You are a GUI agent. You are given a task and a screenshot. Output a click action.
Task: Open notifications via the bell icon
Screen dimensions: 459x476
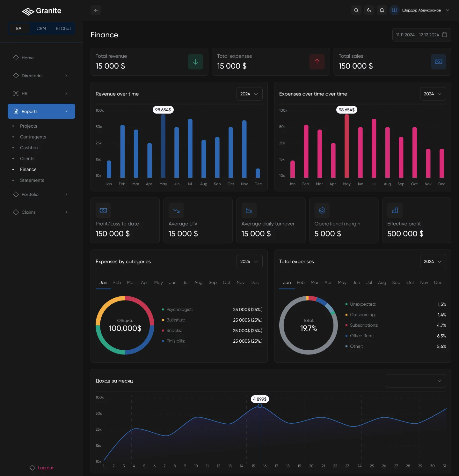[x=382, y=10]
